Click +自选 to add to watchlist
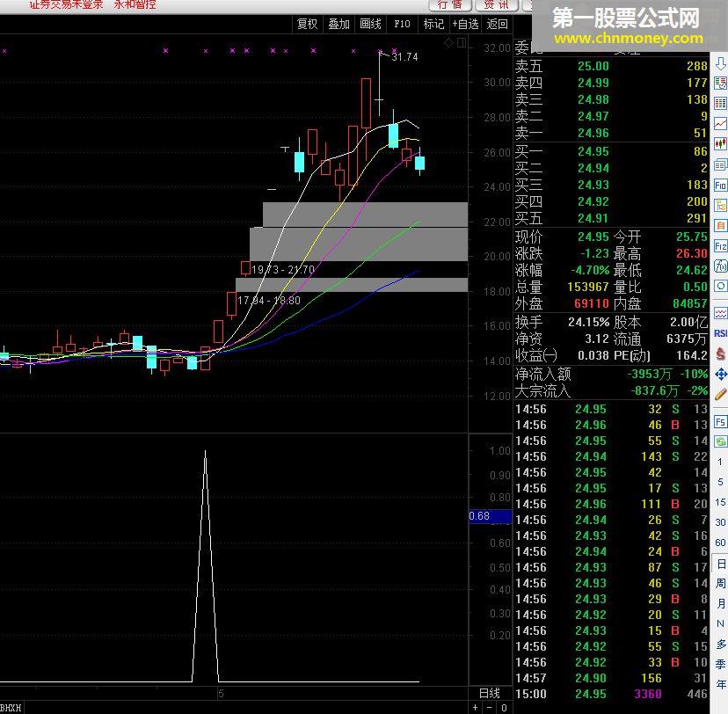728x714 pixels. click(x=465, y=24)
